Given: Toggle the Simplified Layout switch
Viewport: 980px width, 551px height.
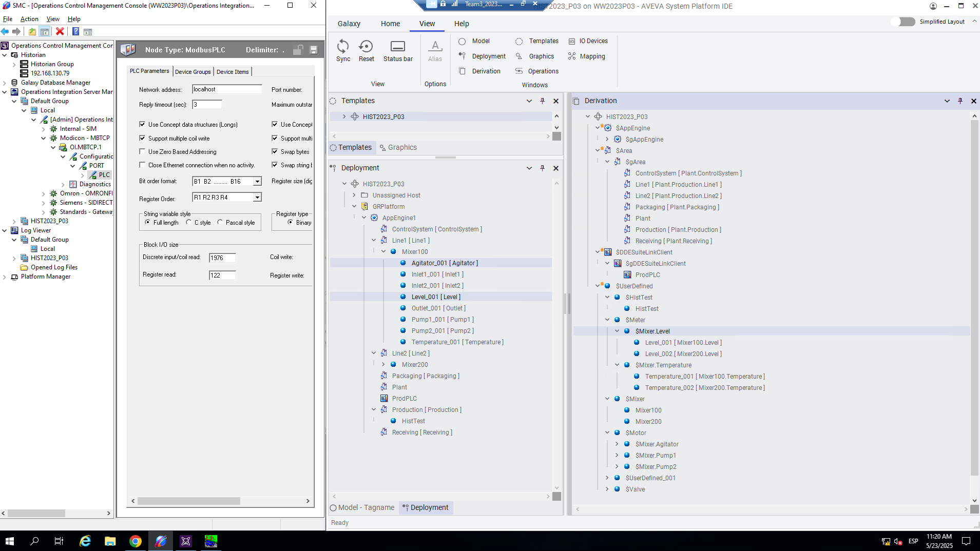Looking at the screenshot, I should (x=904, y=22).
